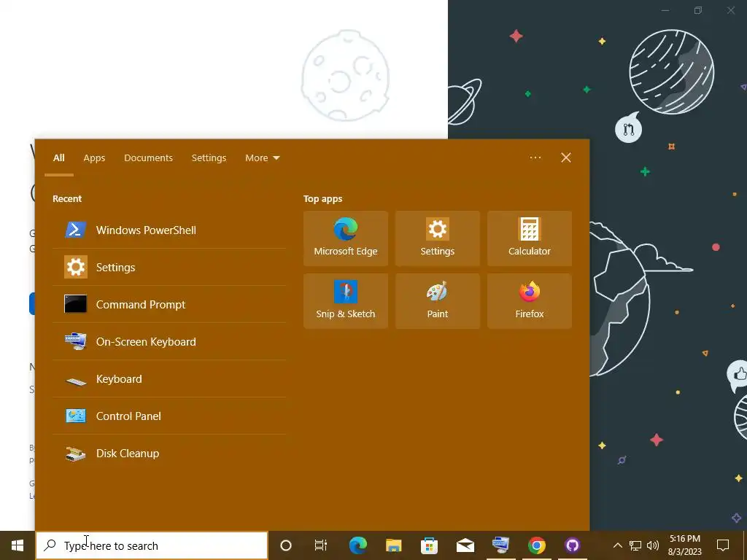
Task: Switch to the Settings search tab
Action: click(209, 158)
